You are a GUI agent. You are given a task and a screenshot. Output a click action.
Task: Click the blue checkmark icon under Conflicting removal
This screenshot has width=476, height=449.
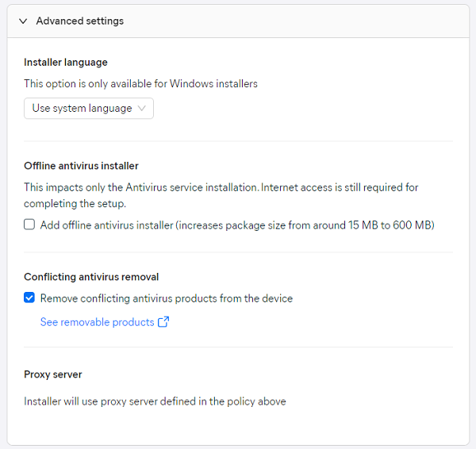click(29, 297)
